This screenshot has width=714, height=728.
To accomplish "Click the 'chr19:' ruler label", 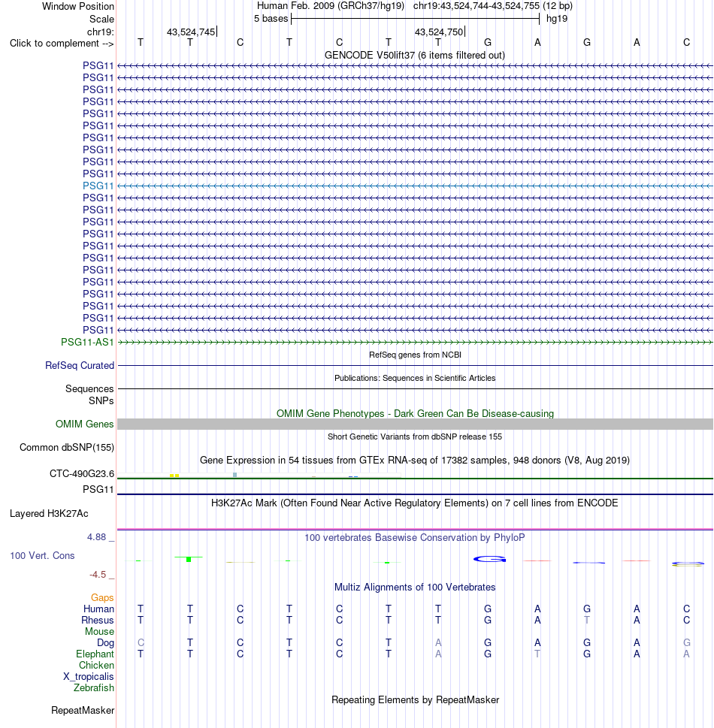I will [x=101, y=32].
